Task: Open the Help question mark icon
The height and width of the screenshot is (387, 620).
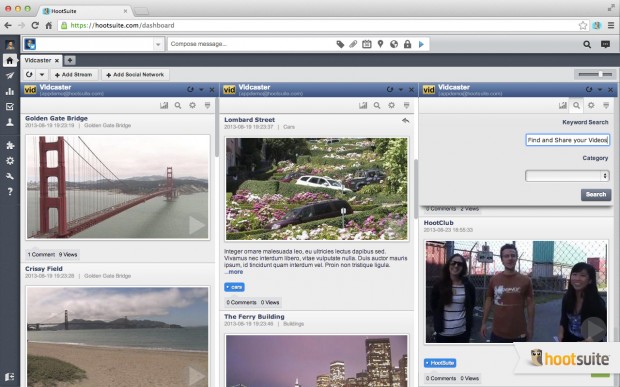Action: 10,191
